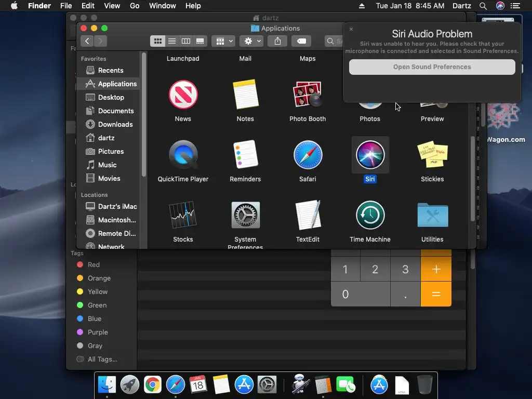Open QuickTime Player app icon

tap(183, 155)
